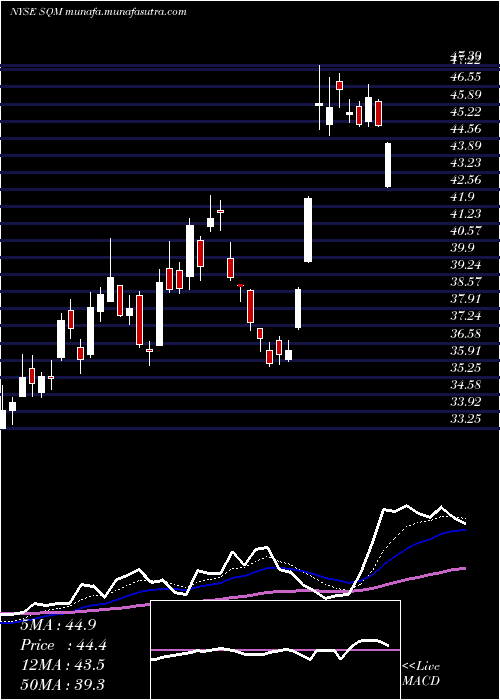This screenshot has width=500, height=700.
Task: Open the MACD inset chart panel
Action: (275, 650)
